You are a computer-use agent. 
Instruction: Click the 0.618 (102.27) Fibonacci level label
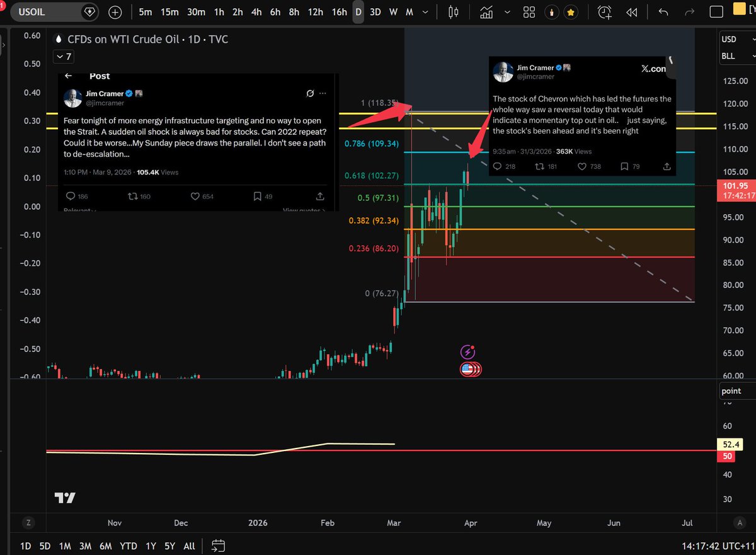click(371, 175)
